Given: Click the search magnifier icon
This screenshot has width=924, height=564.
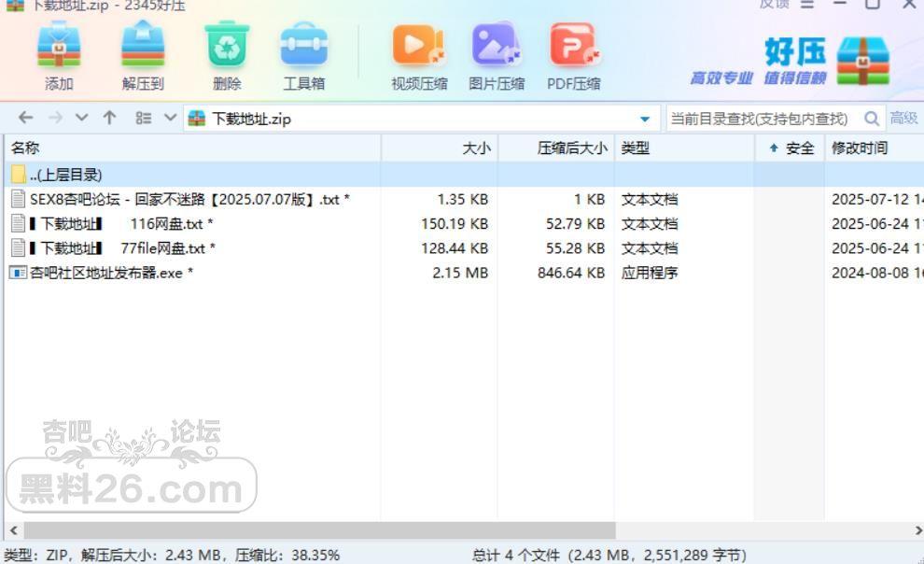Looking at the screenshot, I should coord(872,119).
